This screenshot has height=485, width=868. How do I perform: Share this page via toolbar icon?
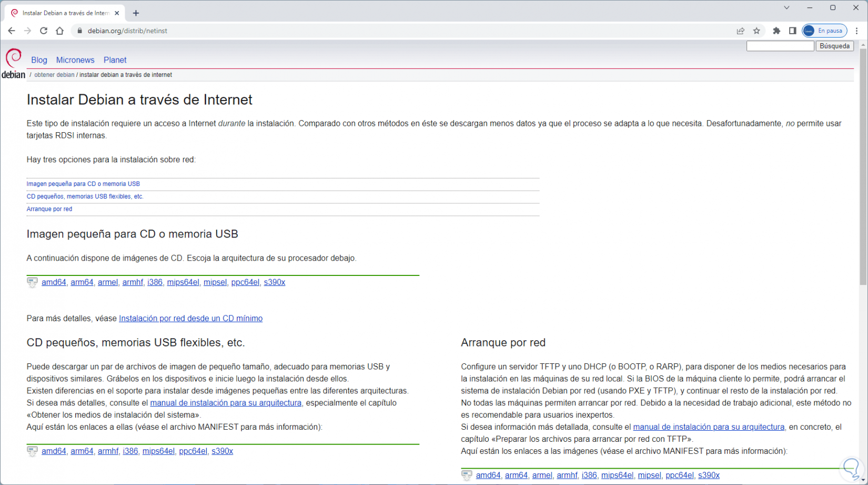click(x=741, y=31)
